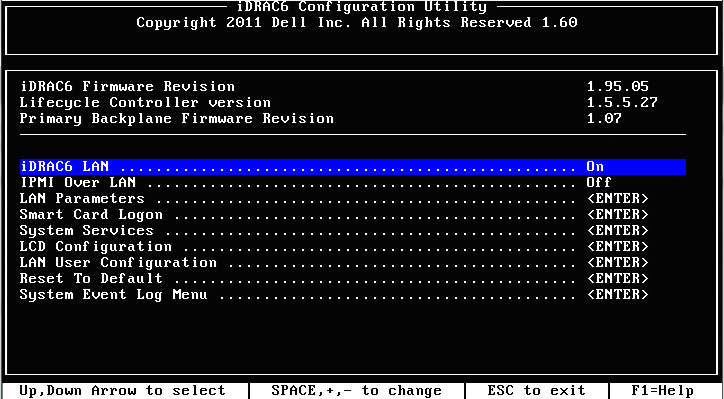
Task: Click <ENTER> beside Reset To Default
Action: pyautogui.click(x=618, y=278)
